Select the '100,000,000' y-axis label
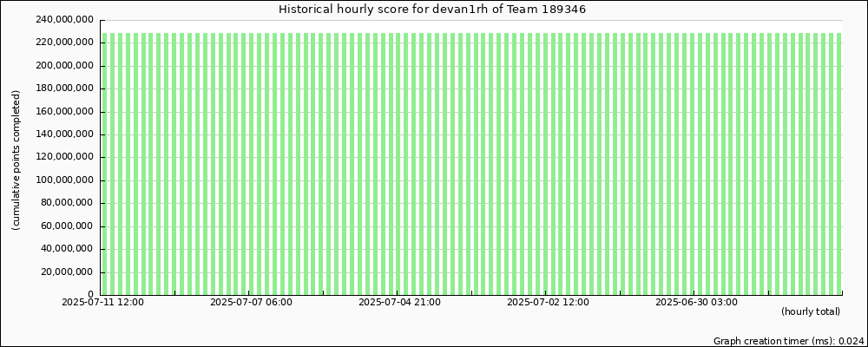 tap(67, 181)
